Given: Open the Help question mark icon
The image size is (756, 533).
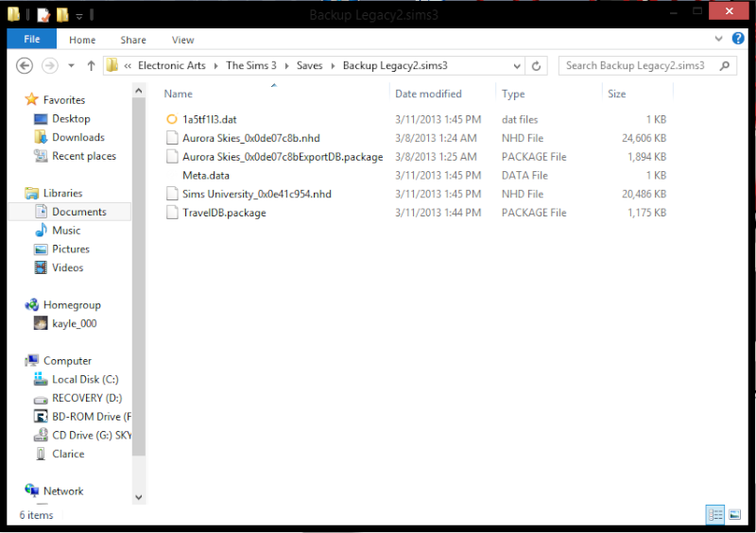Looking at the screenshot, I should (x=738, y=39).
